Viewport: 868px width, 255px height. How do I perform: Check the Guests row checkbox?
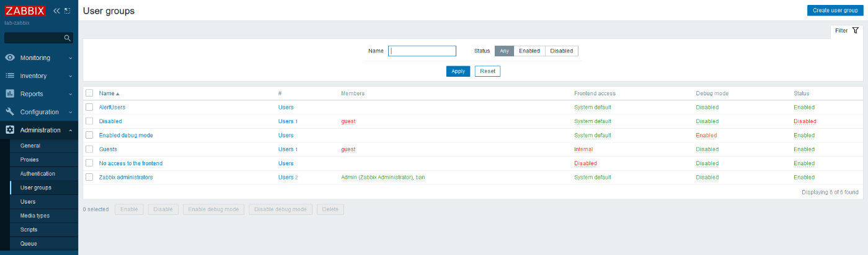click(x=89, y=149)
